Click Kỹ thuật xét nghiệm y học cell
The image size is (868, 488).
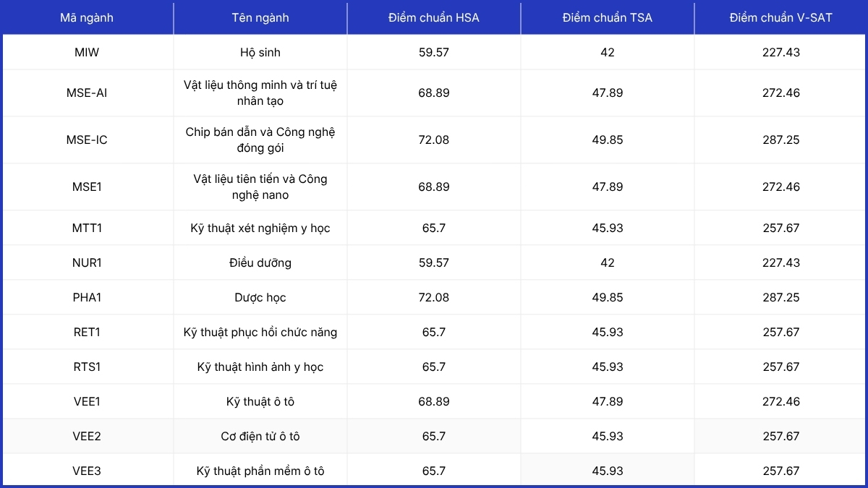click(260, 228)
